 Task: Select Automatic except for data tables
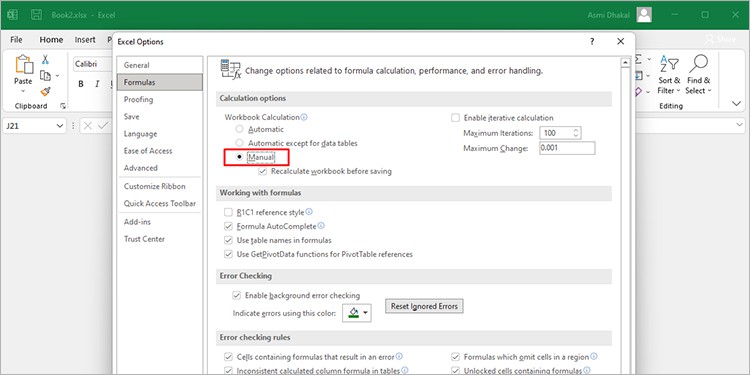pos(239,143)
